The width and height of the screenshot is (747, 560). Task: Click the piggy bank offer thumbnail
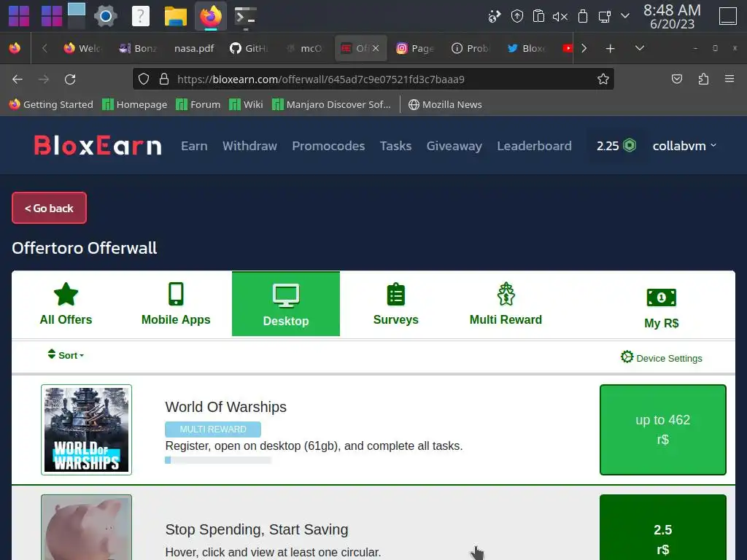pyautogui.click(x=86, y=527)
